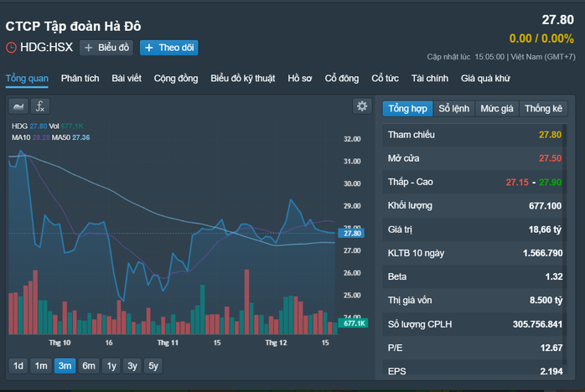Screen dimensions: 585x392
Task: Click the 0.00 / 0.00% change figure
Action: pyautogui.click(x=541, y=39)
